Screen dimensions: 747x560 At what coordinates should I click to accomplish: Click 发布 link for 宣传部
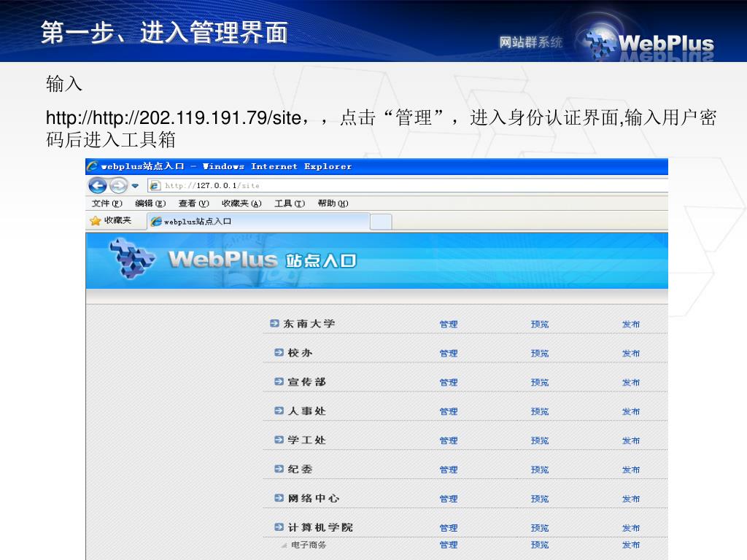click(631, 382)
